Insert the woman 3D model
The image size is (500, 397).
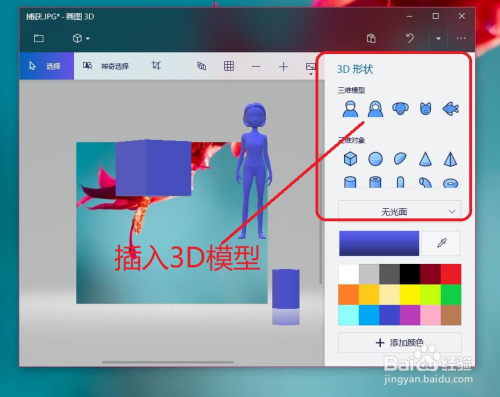(375, 109)
